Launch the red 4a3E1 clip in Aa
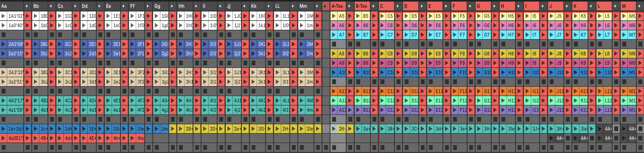 (3, 138)
